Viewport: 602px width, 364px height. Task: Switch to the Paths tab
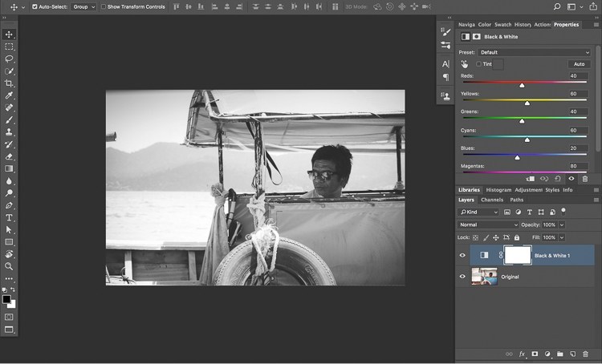[x=516, y=200]
